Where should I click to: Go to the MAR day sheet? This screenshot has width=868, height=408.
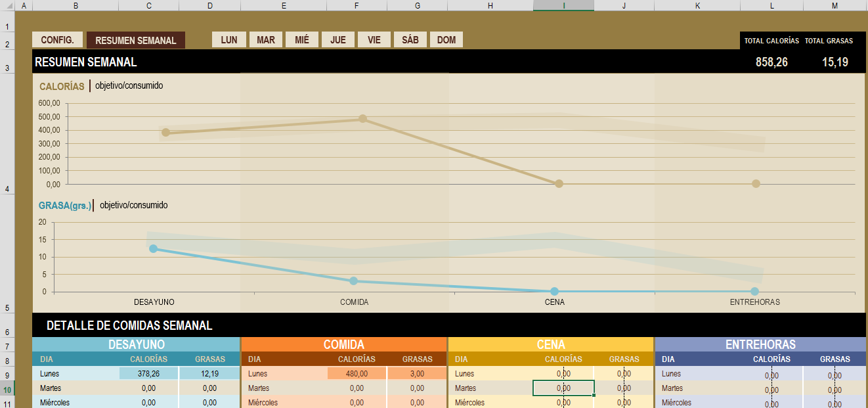(x=266, y=40)
